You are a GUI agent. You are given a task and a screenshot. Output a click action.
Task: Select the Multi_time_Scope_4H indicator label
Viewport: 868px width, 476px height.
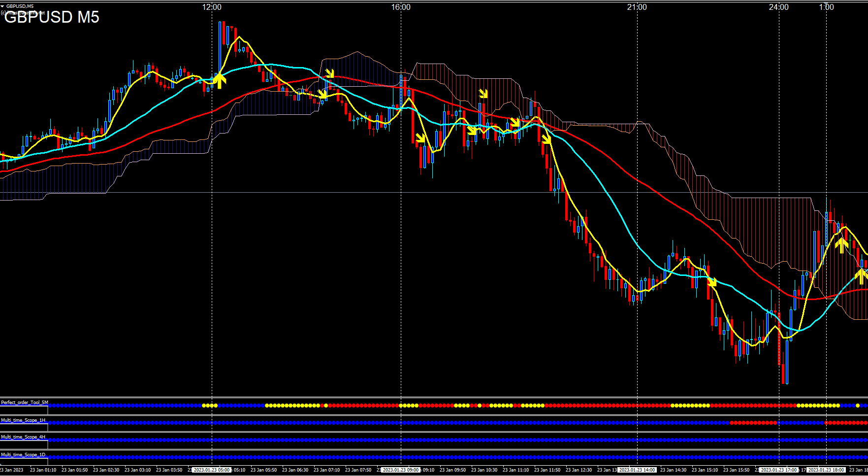(x=23, y=437)
